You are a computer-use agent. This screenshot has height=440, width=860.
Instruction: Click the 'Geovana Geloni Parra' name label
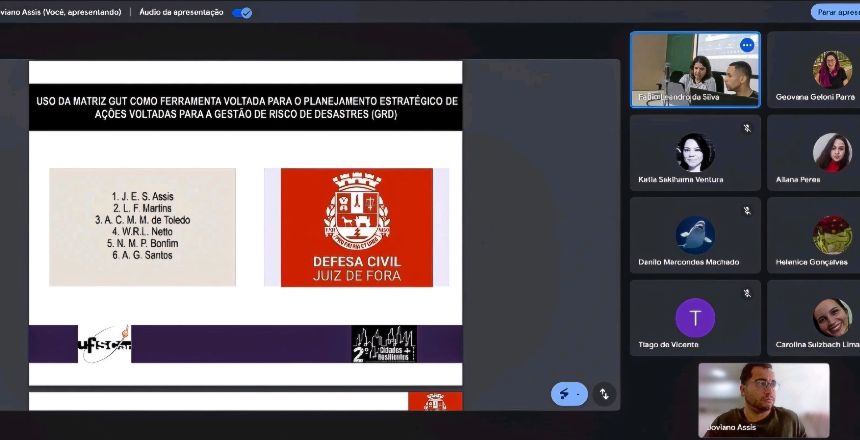pos(815,97)
